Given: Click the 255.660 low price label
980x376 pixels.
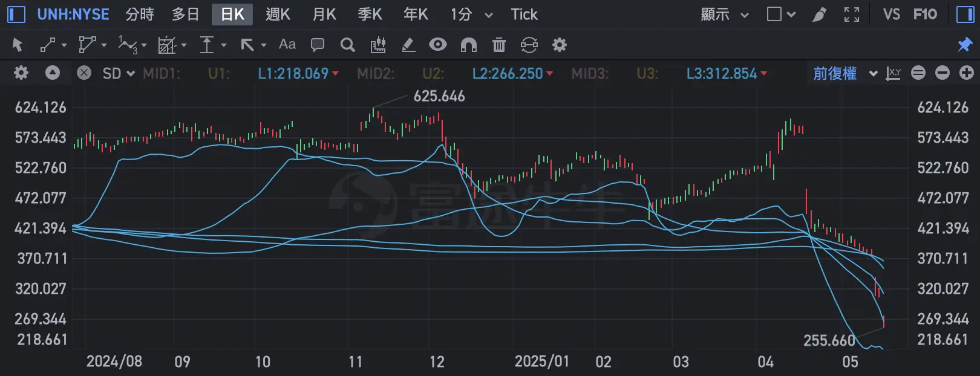Looking at the screenshot, I should tap(829, 340).
